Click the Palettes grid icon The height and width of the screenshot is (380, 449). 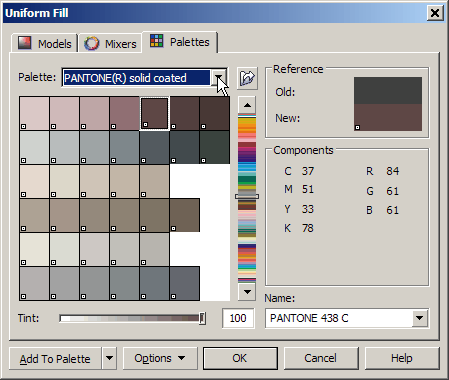(x=156, y=41)
